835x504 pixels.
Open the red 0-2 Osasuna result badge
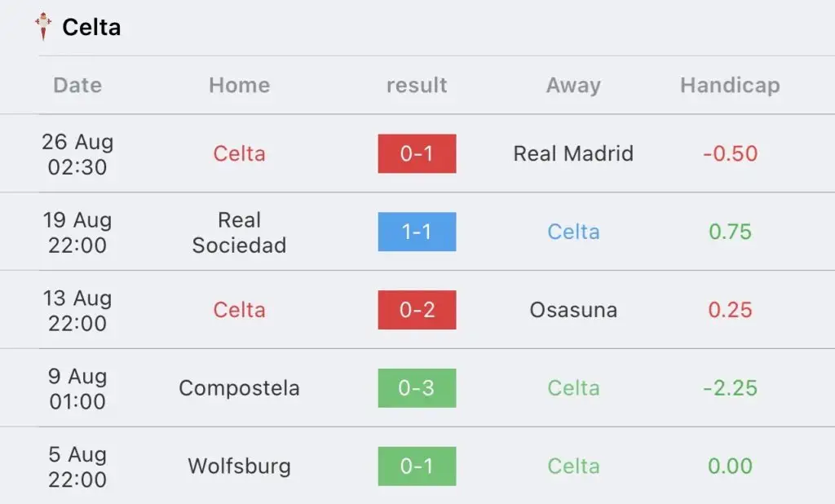point(417,310)
